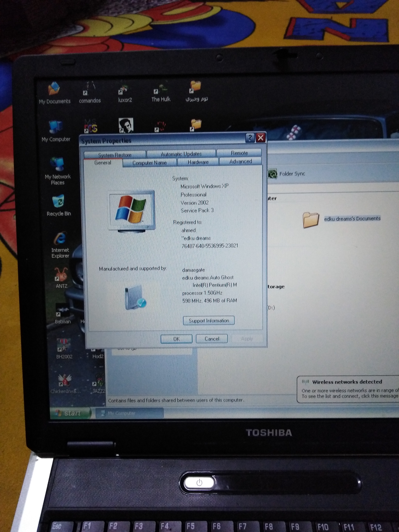399x532 pixels.
Task: Open the Hardware tab
Action: [x=198, y=162]
